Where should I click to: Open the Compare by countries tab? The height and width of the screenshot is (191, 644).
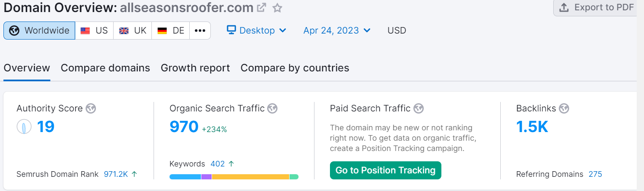(x=295, y=68)
